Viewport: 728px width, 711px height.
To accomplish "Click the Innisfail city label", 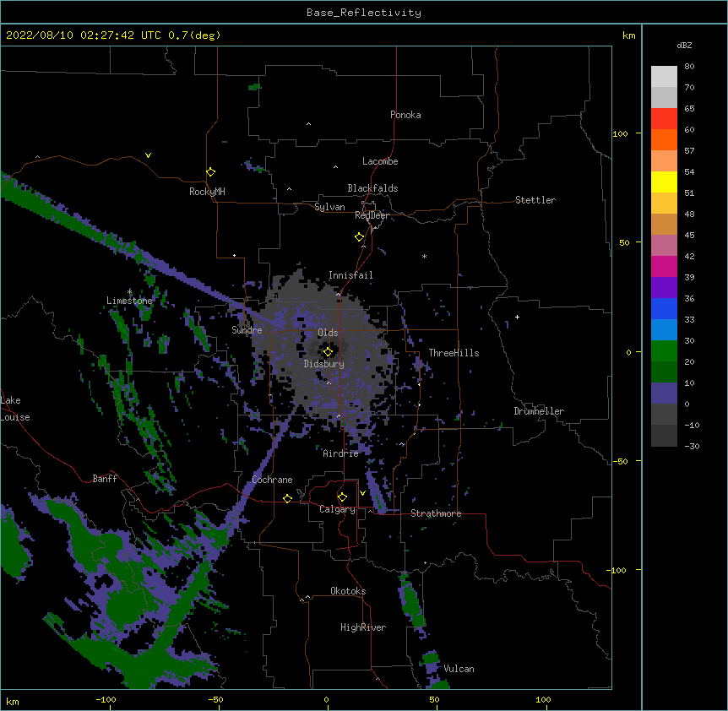I will point(350,275).
